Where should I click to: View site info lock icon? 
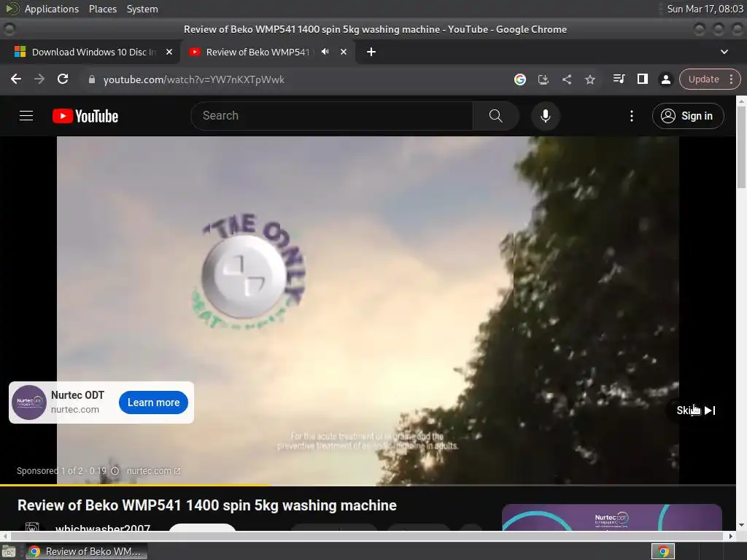tap(91, 79)
